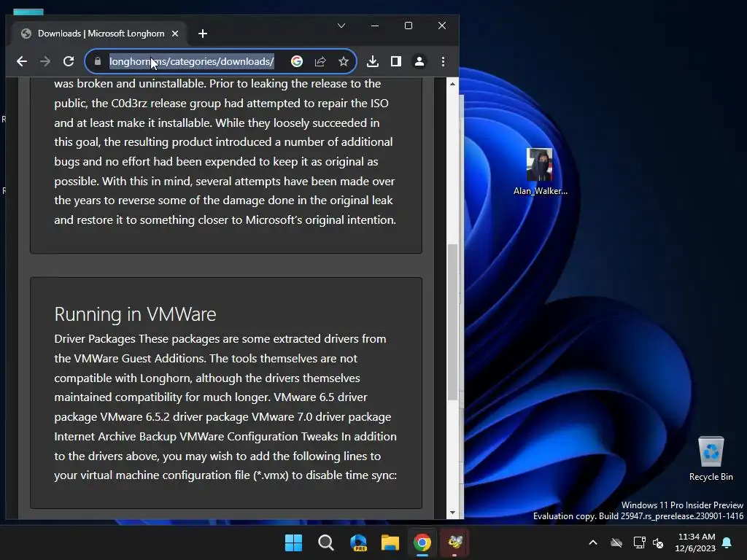Select the Alan_Walker desktop file icon
The width and height of the screenshot is (747, 560).
point(540,172)
